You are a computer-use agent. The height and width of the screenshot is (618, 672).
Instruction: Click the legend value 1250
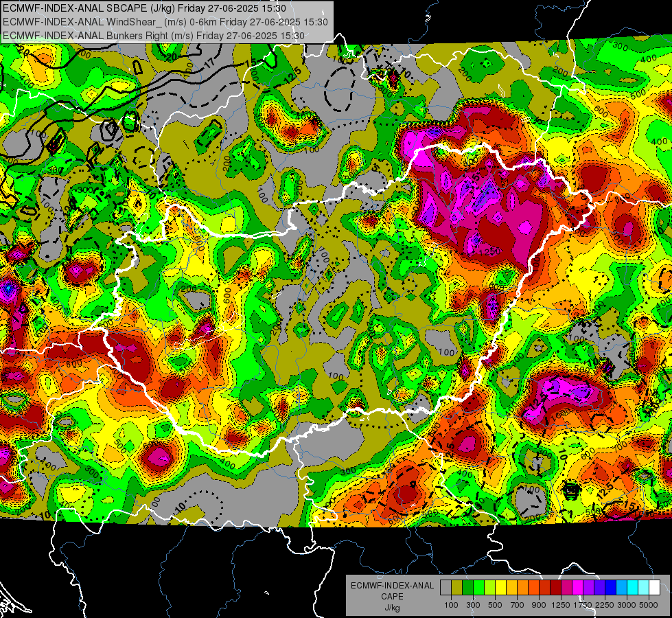click(561, 605)
